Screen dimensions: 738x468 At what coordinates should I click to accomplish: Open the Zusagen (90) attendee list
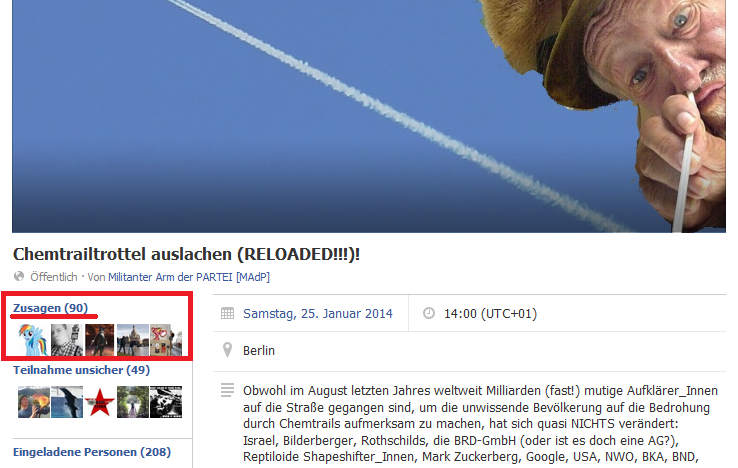[x=50, y=308]
